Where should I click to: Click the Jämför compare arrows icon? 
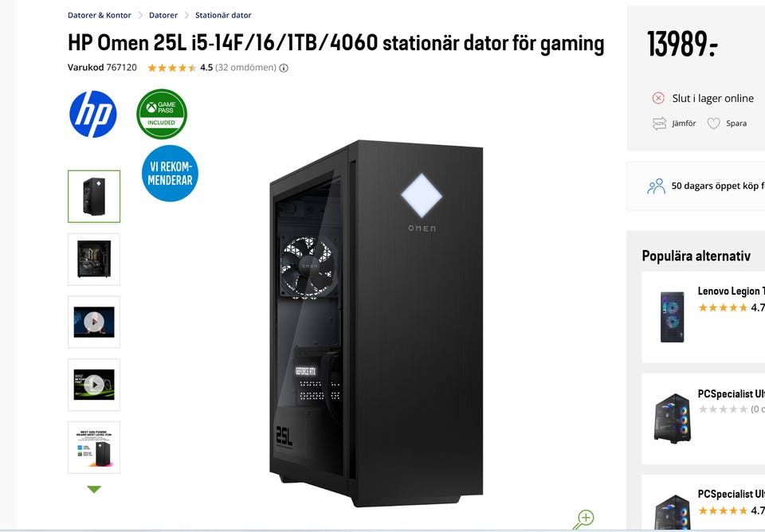point(659,123)
